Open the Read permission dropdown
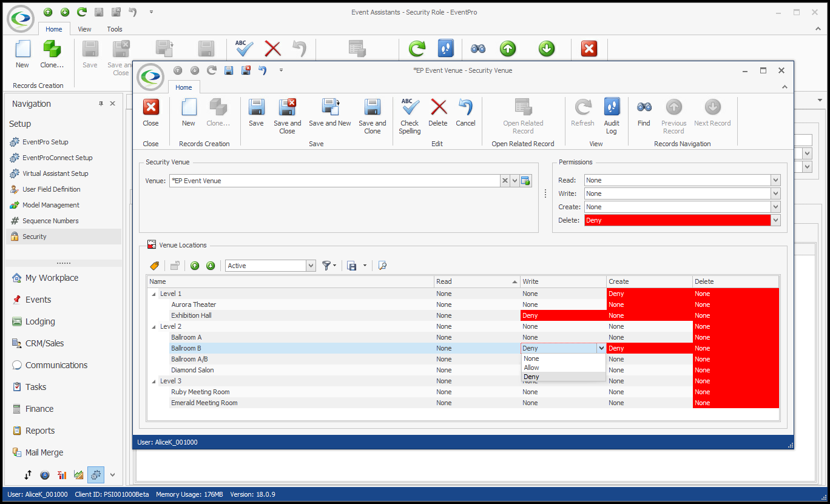 coord(775,180)
